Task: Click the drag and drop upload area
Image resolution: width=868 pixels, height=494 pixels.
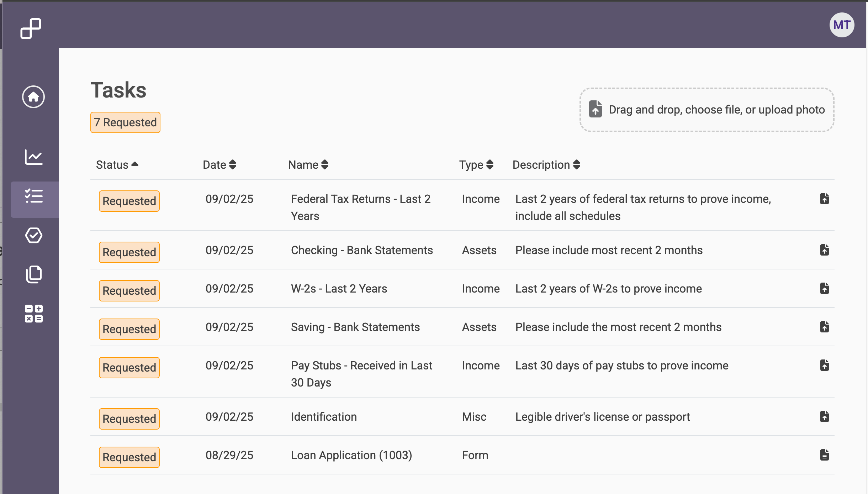Action: (706, 110)
